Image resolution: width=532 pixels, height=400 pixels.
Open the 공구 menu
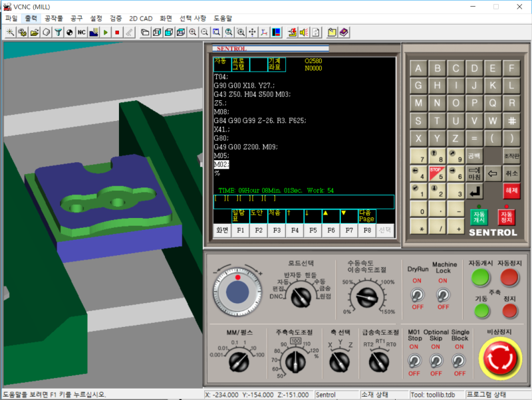pos(76,18)
